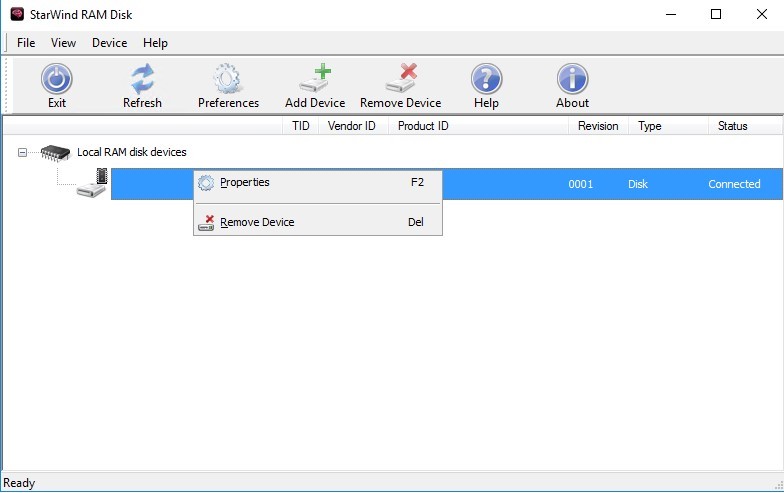
Task: Click the TID column header
Action: (300, 126)
